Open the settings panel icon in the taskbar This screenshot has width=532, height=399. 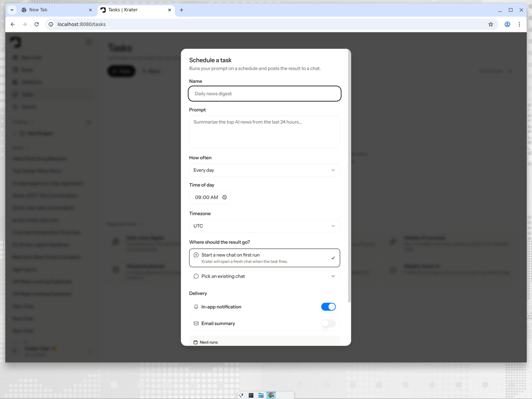click(x=251, y=395)
